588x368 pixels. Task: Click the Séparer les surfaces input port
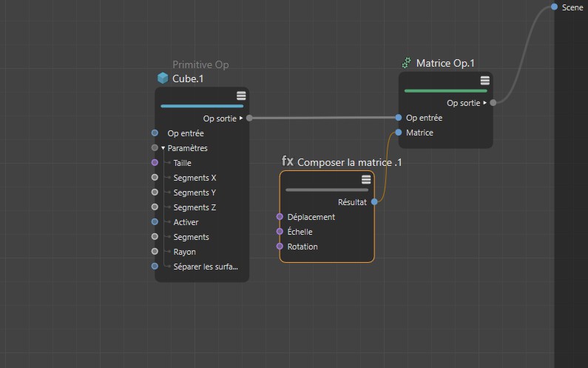[155, 267]
